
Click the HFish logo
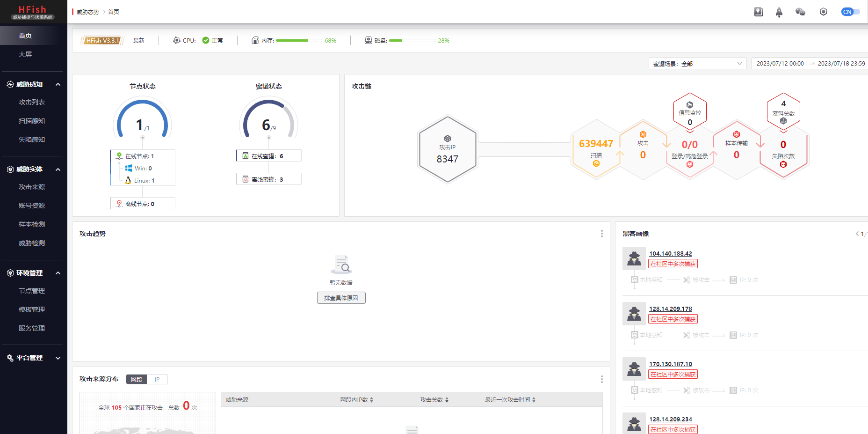(33, 12)
